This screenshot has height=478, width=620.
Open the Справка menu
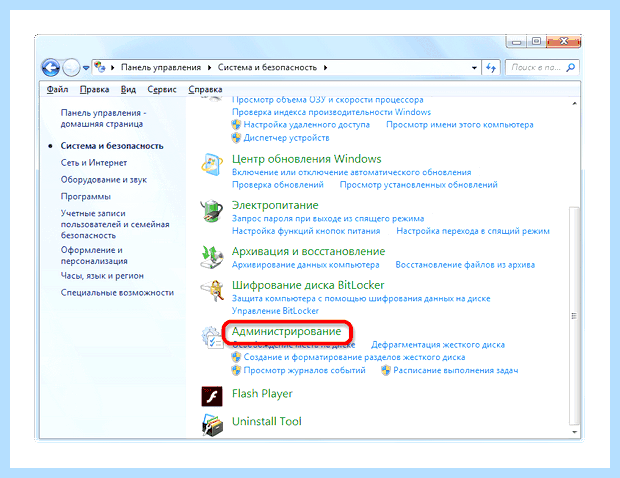pyautogui.click(x=205, y=89)
